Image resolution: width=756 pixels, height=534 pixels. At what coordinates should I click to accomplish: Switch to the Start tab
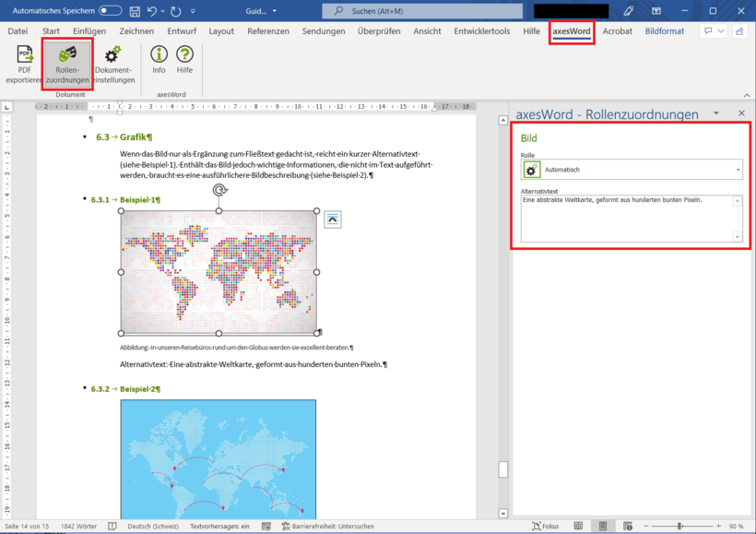(x=51, y=30)
